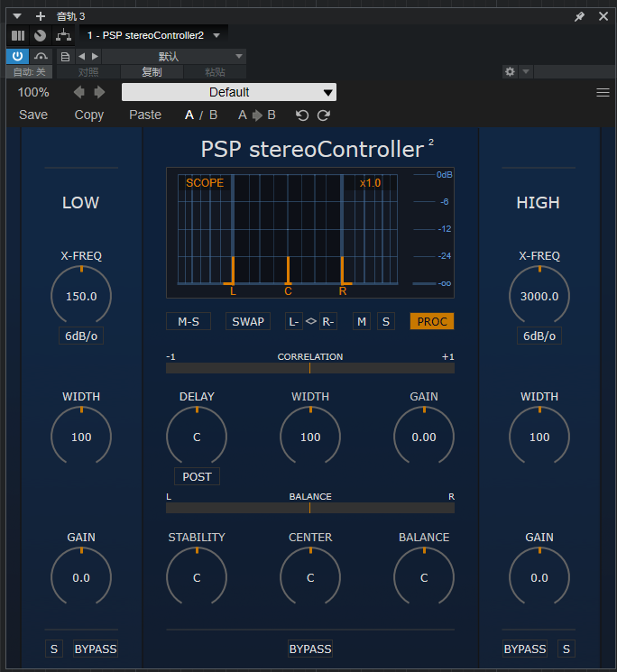Click the 粘贴 paste button
Screen dimensions: 617x672
[215, 71]
